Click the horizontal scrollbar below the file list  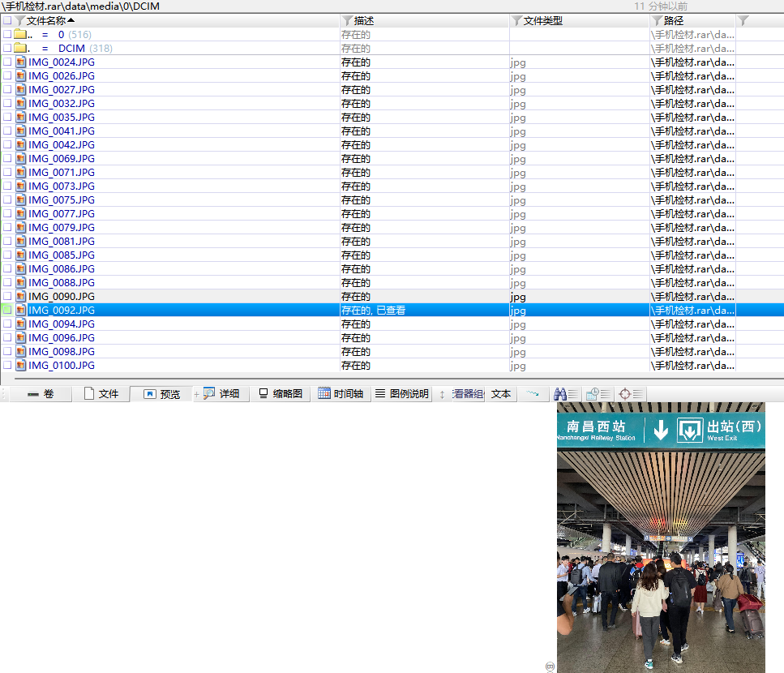pyautogui.click(x=399, y=379)
